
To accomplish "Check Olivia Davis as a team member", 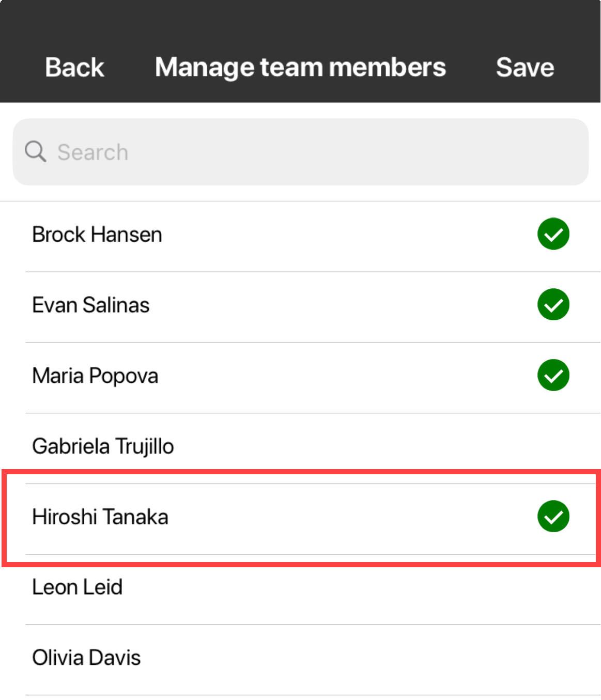I will pos(86,658).
